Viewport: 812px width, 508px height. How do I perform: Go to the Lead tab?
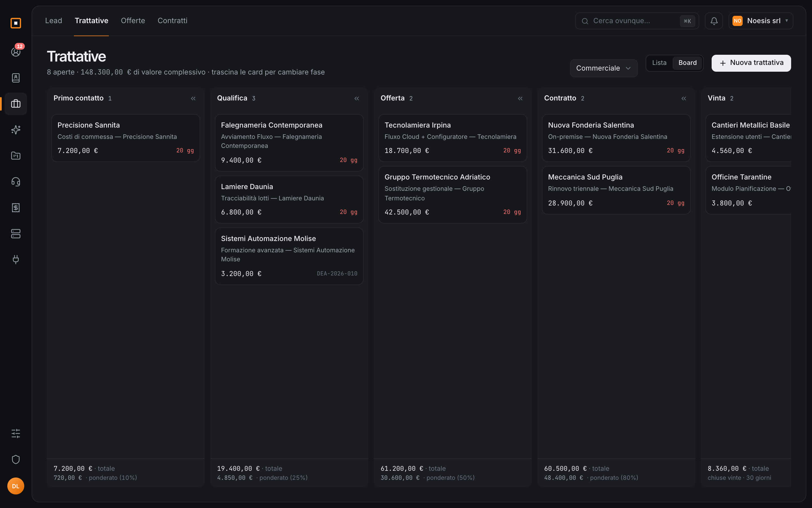coord(54,21)
